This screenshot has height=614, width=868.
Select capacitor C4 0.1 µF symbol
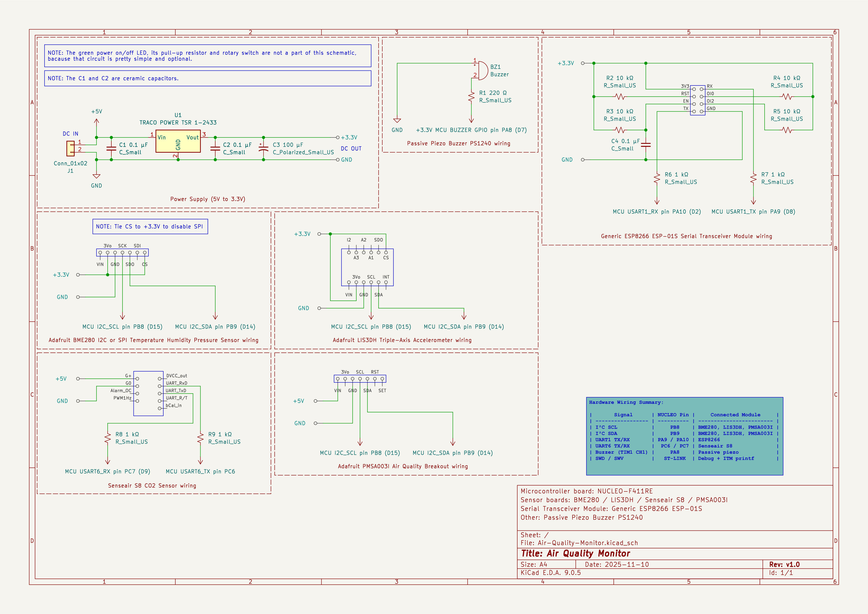pos(646,145)
